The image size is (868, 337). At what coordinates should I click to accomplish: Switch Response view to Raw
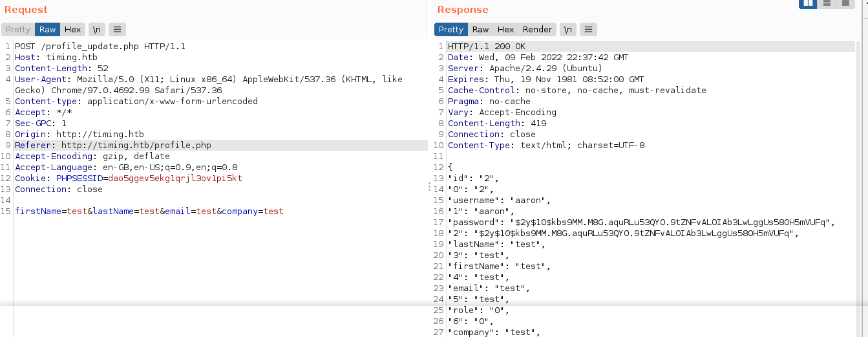(x=480, y=29)
